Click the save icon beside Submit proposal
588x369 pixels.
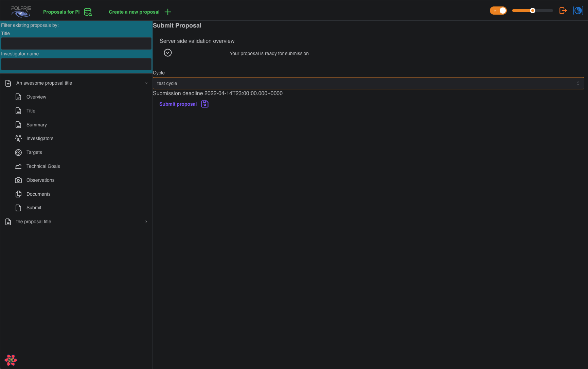point(205,104)
